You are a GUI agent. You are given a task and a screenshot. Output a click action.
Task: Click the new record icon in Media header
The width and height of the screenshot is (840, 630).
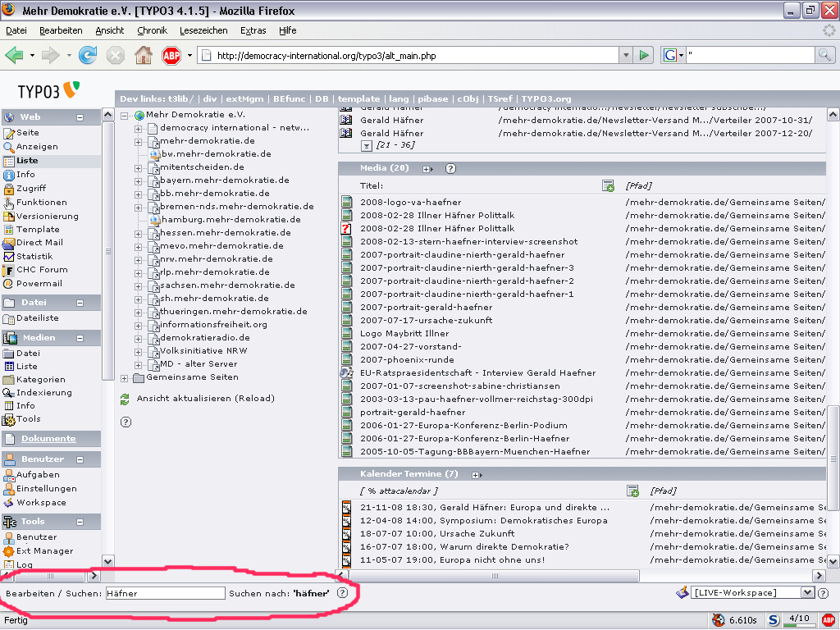[x=608, y=186]
